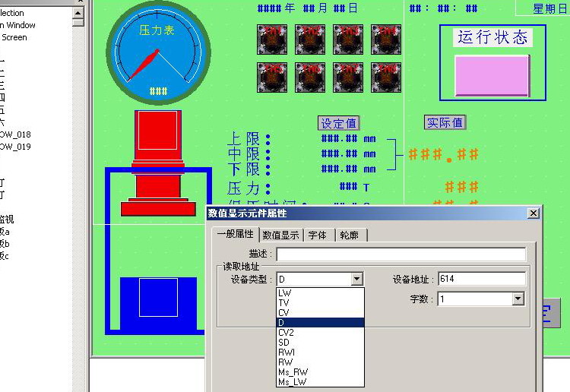570x392 pixels.
Task: Close the 数值显示元件属性 dialog
Action: point(533,213)
